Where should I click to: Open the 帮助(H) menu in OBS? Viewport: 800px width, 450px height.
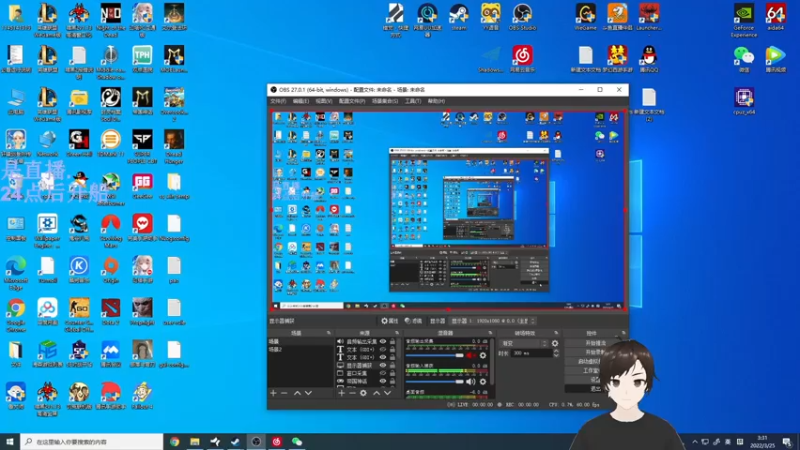click(436, 101)
